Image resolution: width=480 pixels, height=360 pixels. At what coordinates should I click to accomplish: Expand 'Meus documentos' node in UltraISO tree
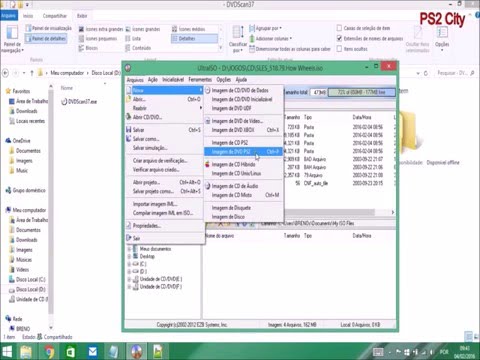click(x=129, y=249)
